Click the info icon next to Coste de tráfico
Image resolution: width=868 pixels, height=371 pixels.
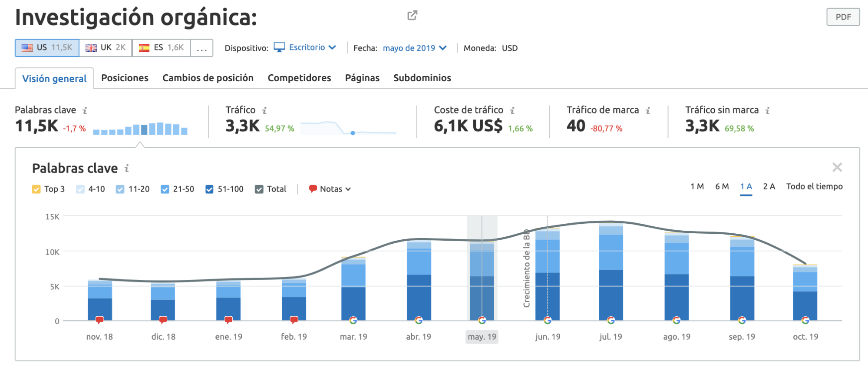coord(512,111)
